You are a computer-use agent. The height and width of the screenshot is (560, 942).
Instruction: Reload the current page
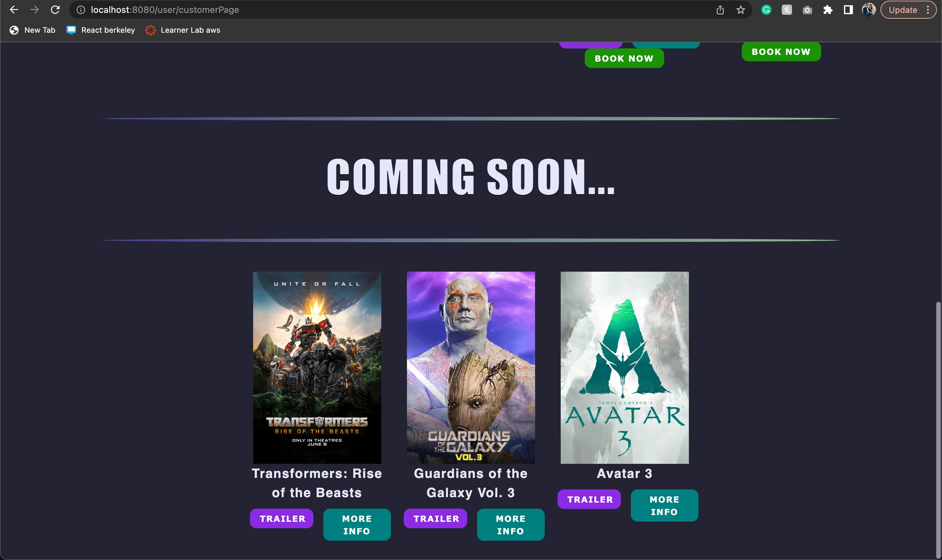click(55, 10)
